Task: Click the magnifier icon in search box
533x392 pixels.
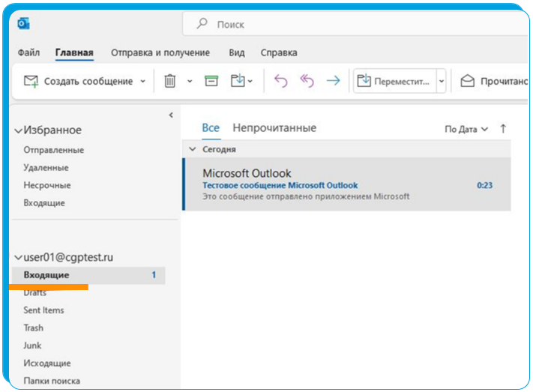Action: [x=202, y=23]
